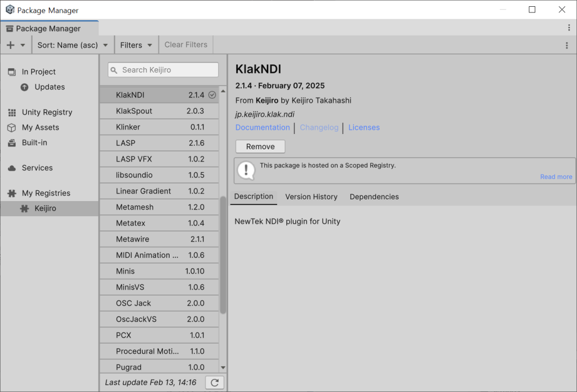Select the Unity Registry grid icon
This screenshot has width=577, height=392.
(x=12, y=112)
